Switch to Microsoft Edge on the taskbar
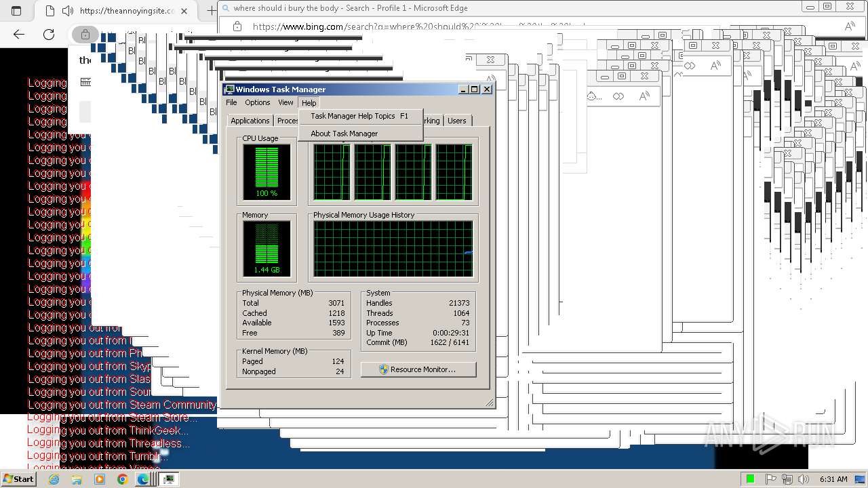 (144, 479)
